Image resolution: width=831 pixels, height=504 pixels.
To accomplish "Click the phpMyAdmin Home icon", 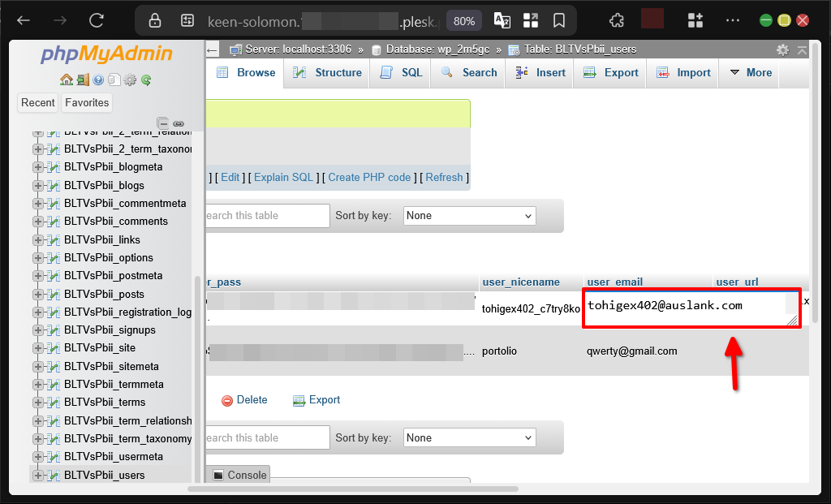I will pyautogui.click(x=67, y=80).
